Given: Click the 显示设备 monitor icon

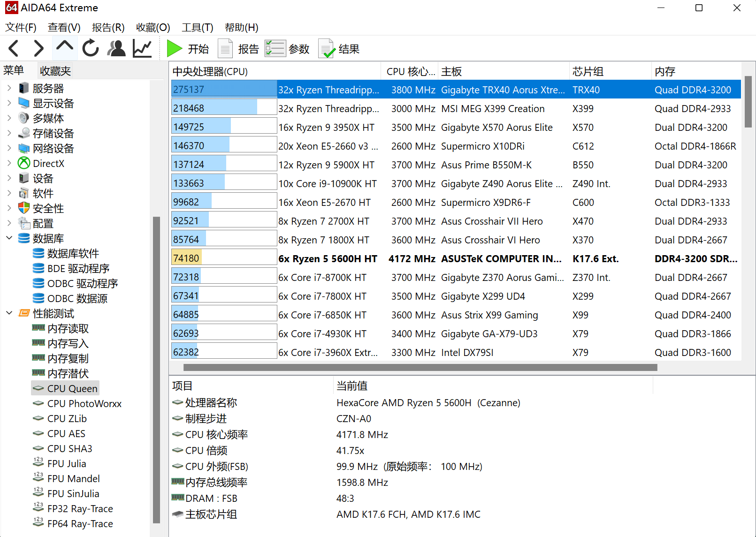Looking at the screenshot, I should tap(24, 103).
